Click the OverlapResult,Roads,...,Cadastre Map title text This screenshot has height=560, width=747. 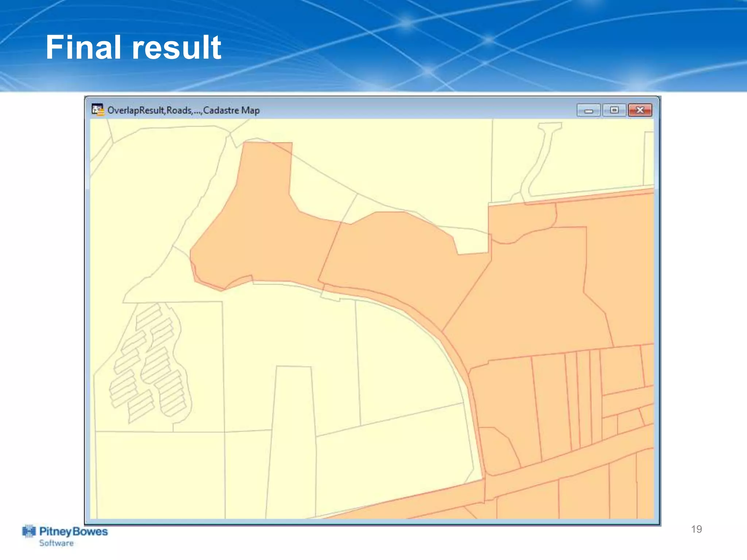tap(183, 110)
